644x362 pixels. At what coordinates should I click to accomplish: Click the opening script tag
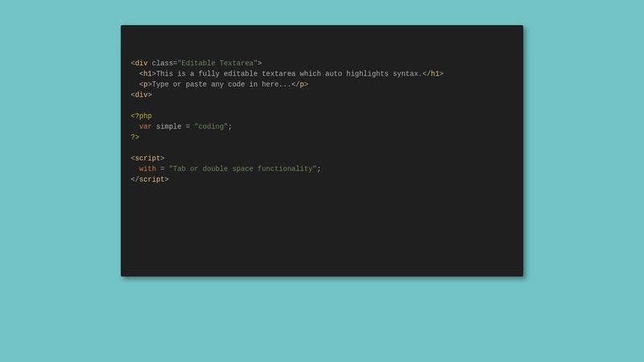147,158
